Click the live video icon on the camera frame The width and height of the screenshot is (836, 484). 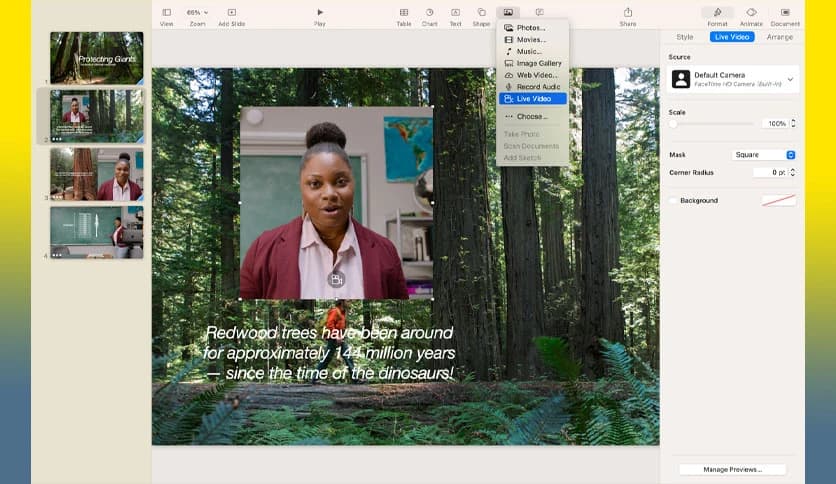click(336, 279)
